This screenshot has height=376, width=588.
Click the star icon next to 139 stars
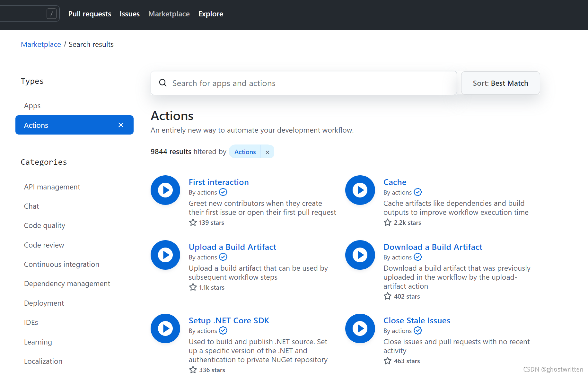(193, 222)
